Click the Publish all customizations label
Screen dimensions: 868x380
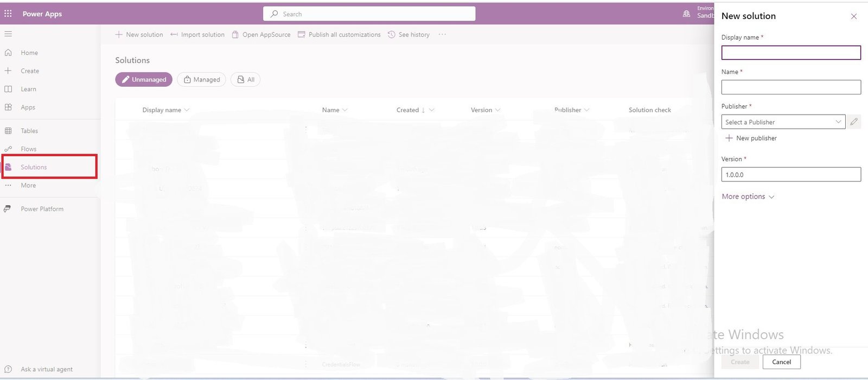[x=344, y=34]
